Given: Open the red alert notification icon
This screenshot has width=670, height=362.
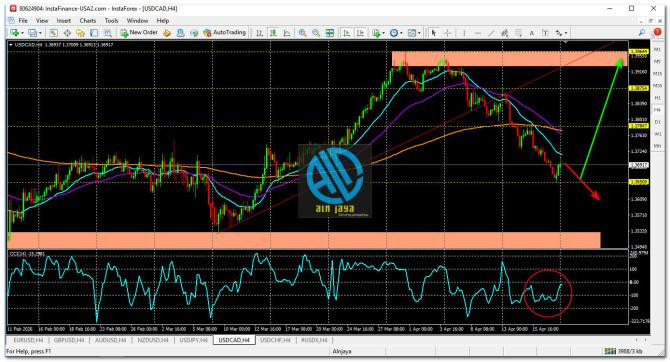Looking at the screenshot, I should pyautogui.click(x=657, y=32).
